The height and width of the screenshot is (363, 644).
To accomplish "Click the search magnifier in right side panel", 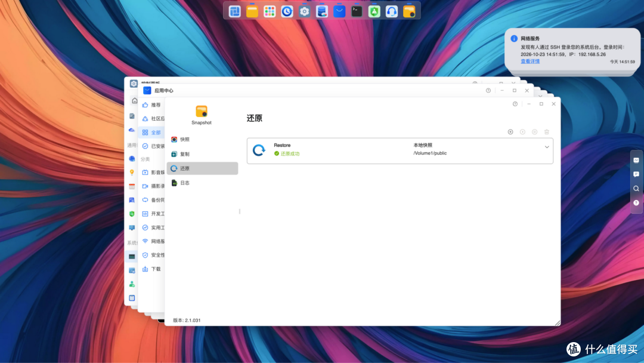I will [x=636, y=189].
